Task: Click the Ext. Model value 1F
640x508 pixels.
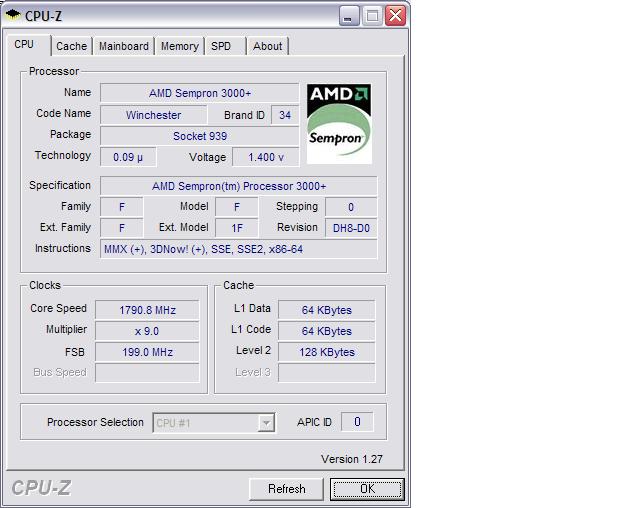Action: click(x=237, y=228)
